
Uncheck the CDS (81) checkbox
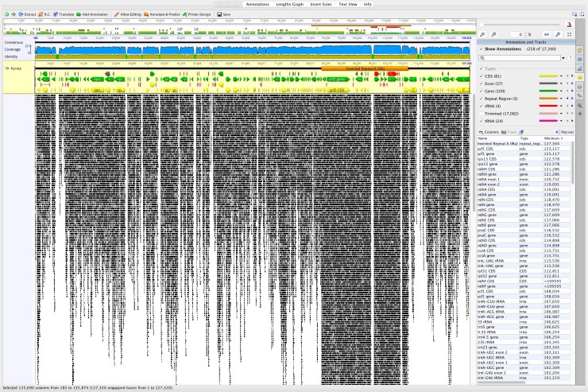click(481, 76)
